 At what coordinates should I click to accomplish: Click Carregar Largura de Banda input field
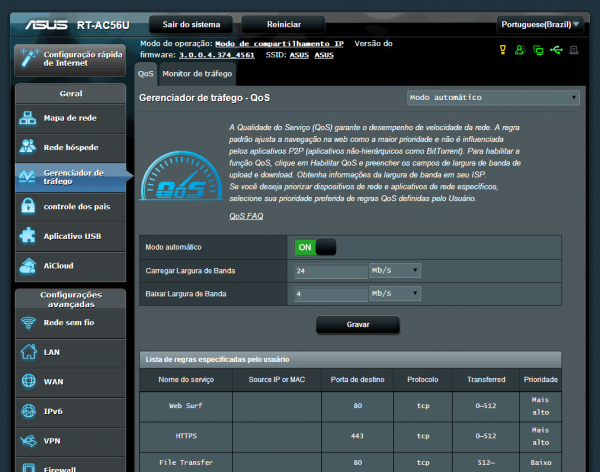click(x=331, y=271)
